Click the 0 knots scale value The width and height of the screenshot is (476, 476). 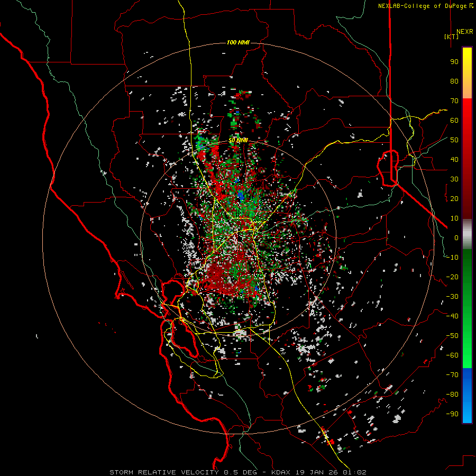point(456,237)
